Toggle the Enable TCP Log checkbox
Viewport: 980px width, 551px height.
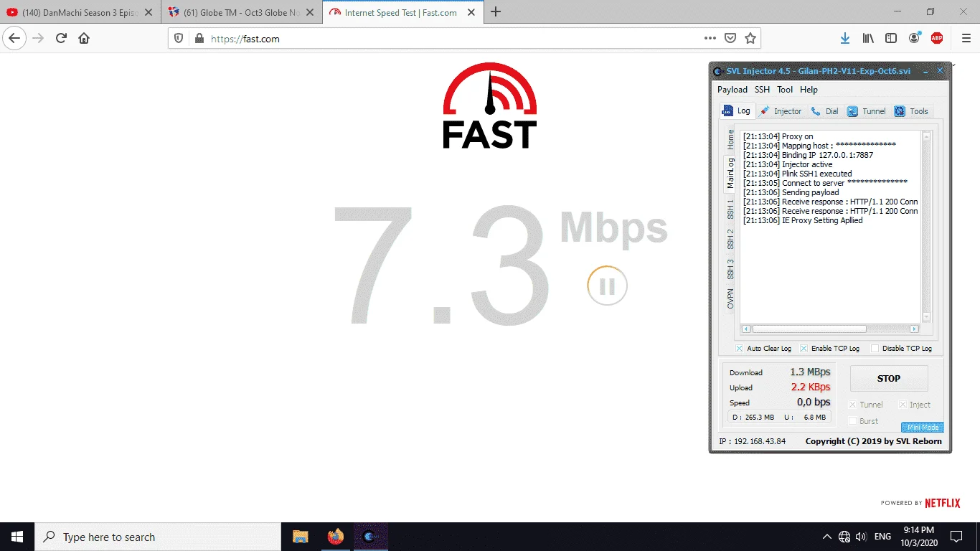coord(804,349)
